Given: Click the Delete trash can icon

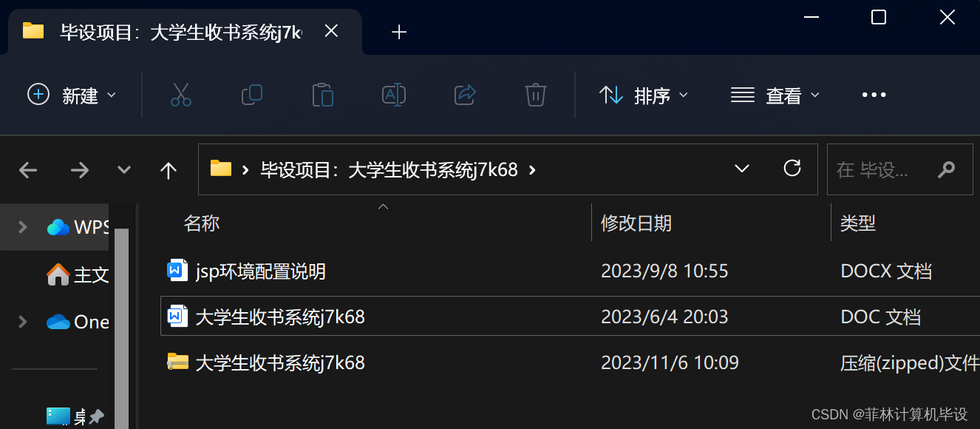Looking at the screenshot, I should coord(536,95).
